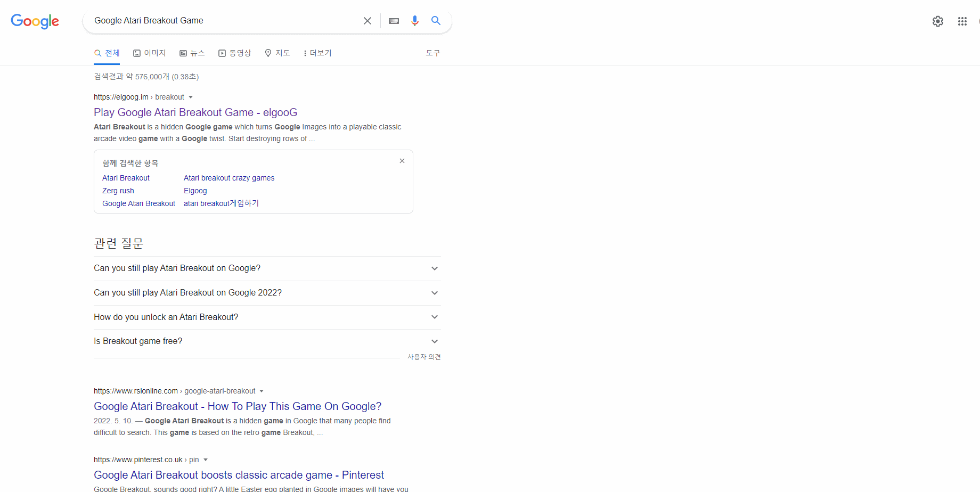Open the Google apps grid icon

click(x=962, y=21)
